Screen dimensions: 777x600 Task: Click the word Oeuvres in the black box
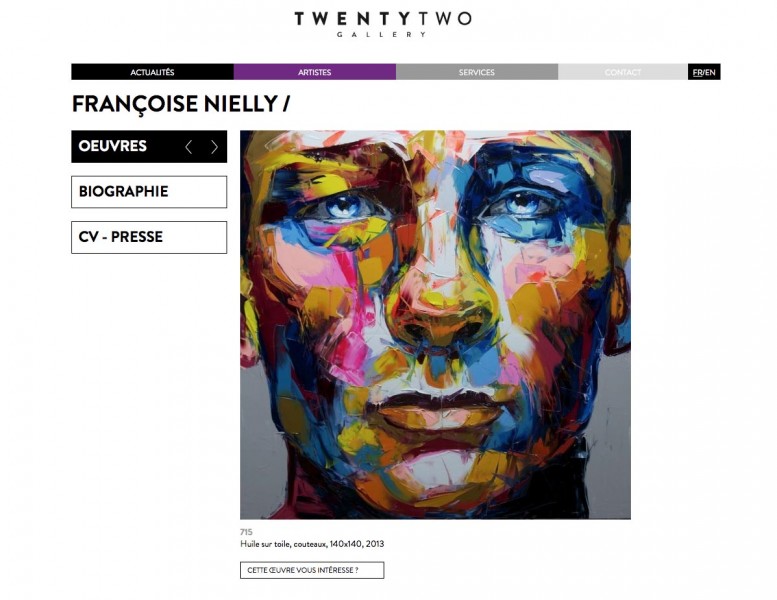tap(113, 146)
